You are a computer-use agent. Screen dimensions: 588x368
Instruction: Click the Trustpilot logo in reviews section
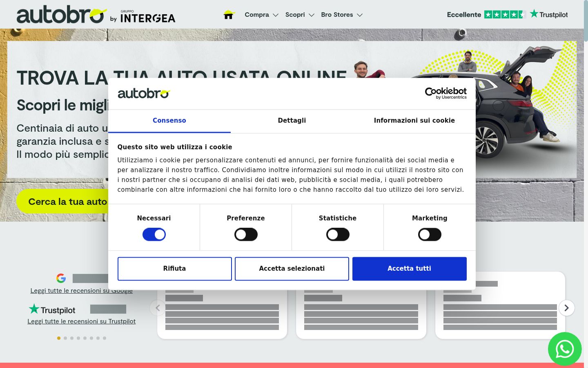[52, 310]
